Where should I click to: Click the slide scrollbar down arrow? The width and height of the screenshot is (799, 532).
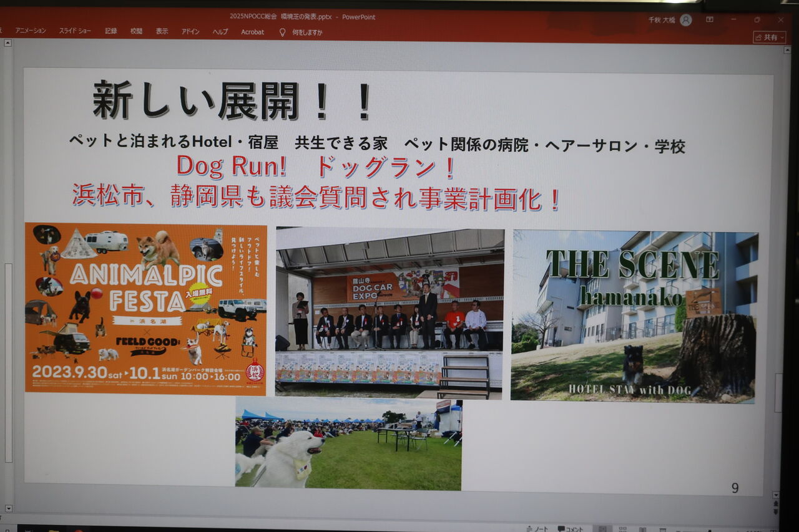coord(776,495)
